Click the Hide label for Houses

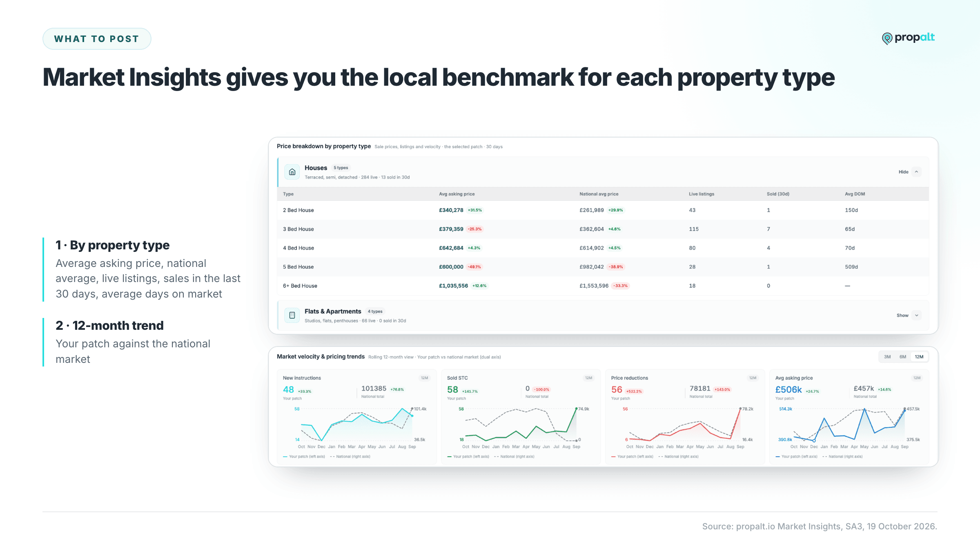[x=903, y=172]
